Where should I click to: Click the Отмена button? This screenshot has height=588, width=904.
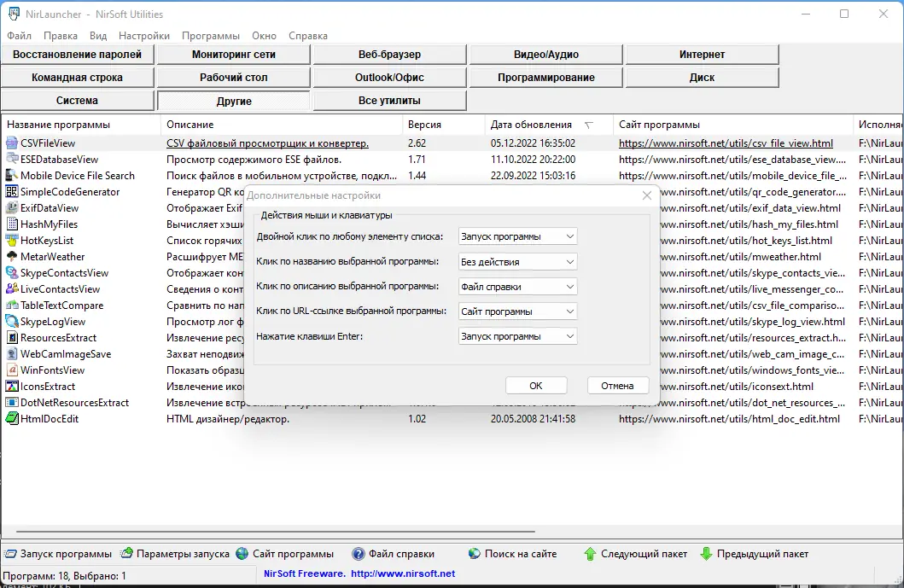point(617,386)
